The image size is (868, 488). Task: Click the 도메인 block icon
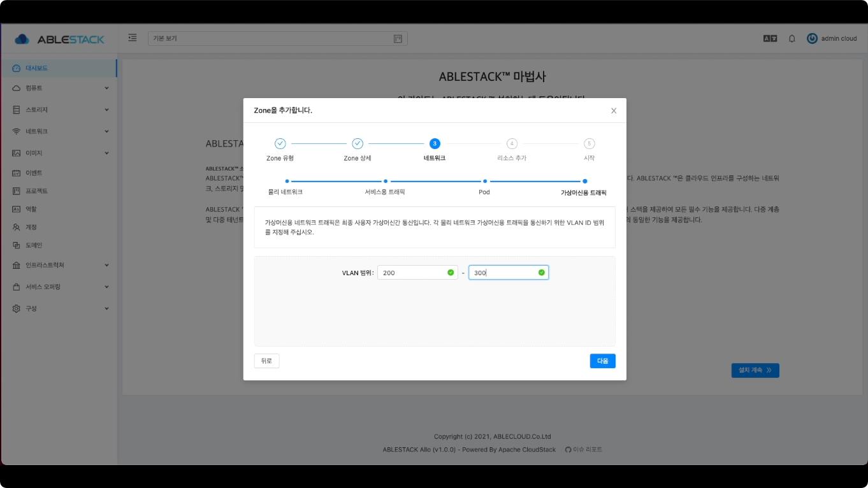click(x=17, y=245)
